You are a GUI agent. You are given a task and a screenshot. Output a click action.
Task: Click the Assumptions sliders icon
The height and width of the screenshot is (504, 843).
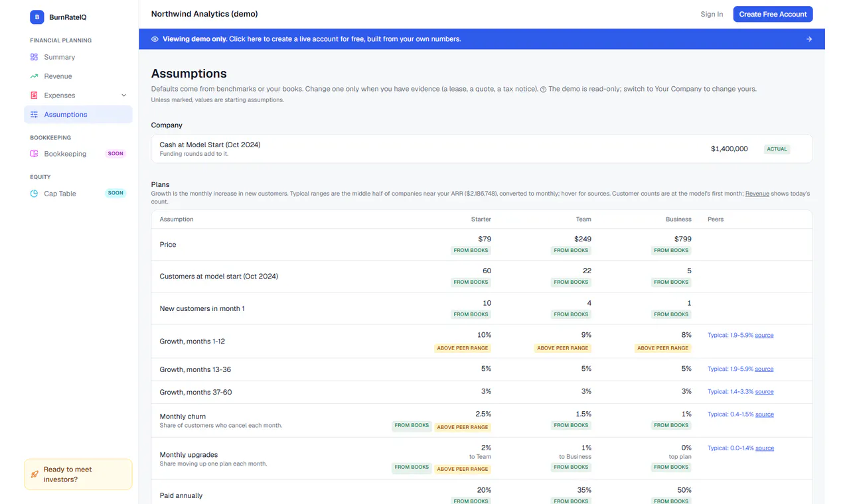(34, 115)
